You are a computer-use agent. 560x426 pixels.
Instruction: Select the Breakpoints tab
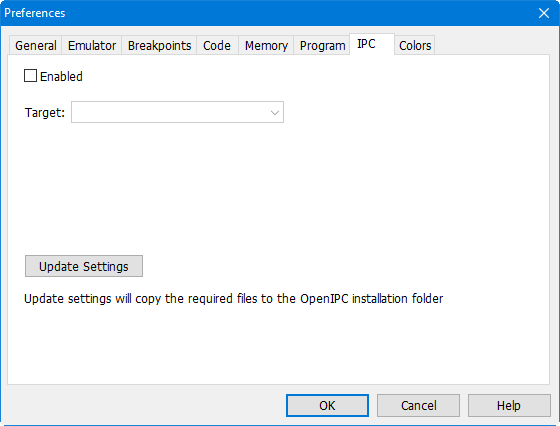pyautogui.click(x=159, y=45)
